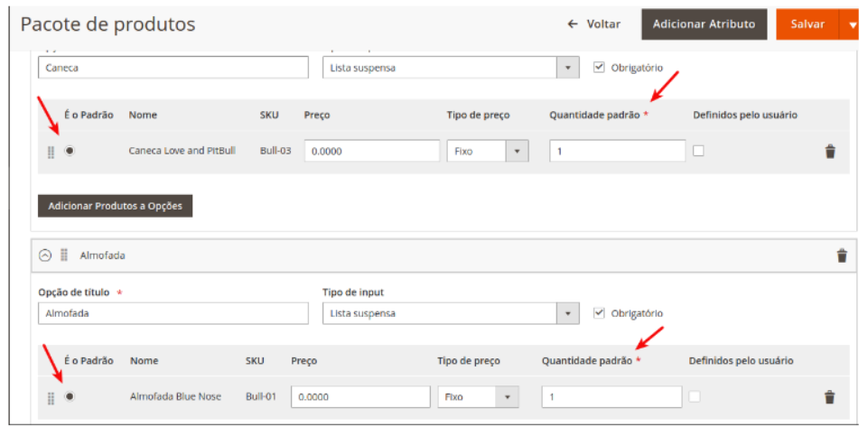This screenshot has height=436, width=868.
Task: Open the Salvar split-button dropdown arrow
Action: (x=852, y=25)
